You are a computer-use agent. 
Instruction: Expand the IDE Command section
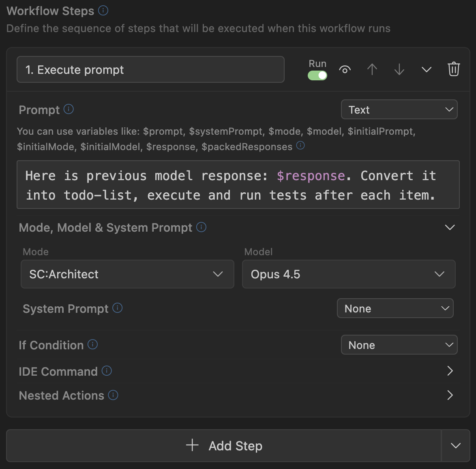pyautogui.click(x=450, y=371)
